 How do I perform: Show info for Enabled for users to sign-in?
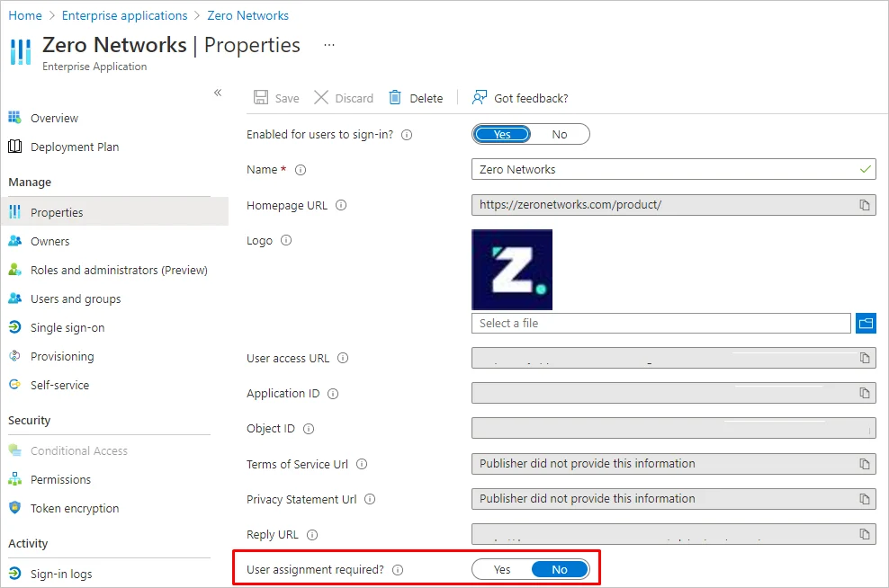tap(407, 135)
